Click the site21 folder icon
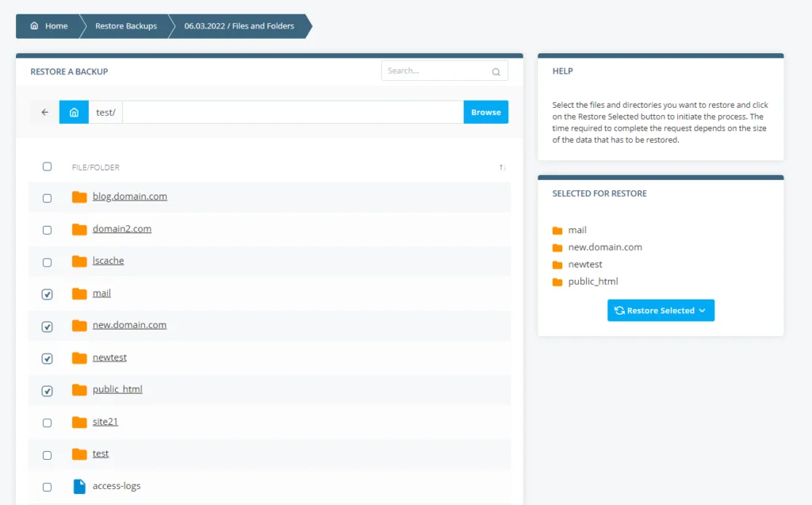Image resolution: width=812 pixels, height=505 pixels. pyautogui.click(x=79, y=422)
